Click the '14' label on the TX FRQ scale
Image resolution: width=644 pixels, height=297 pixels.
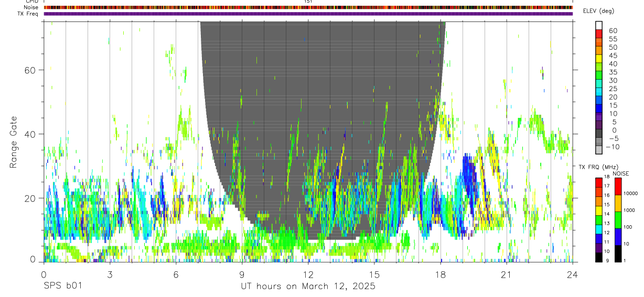[607, 214]
